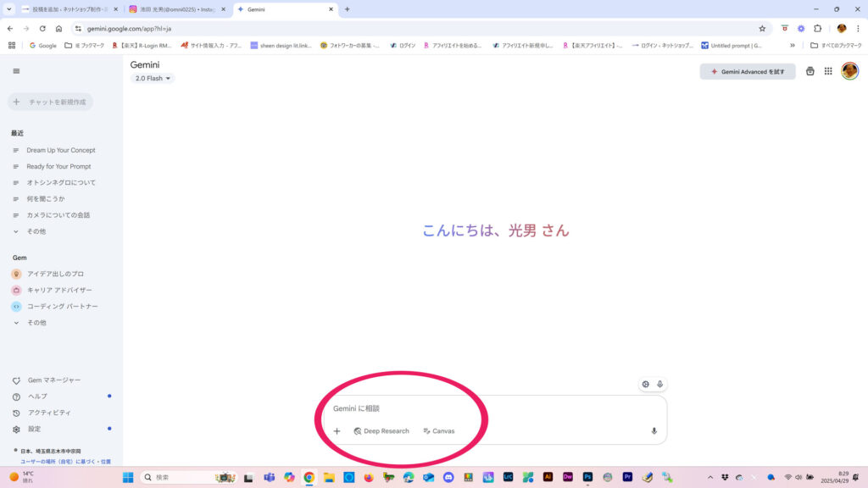Go back in browser history
868x488 pixels.
(x=10, y=29)
